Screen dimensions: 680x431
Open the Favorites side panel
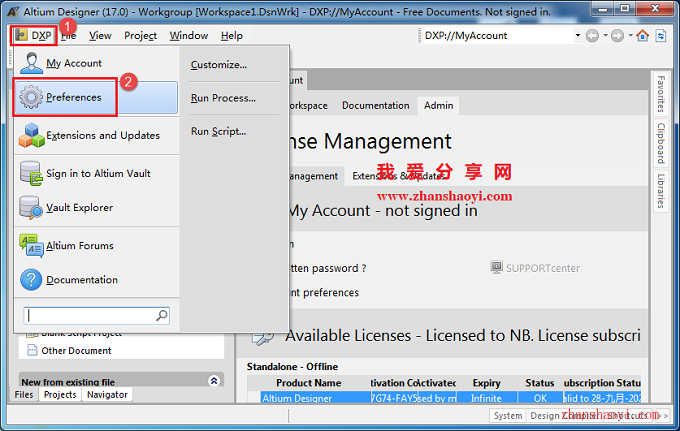[x=661, y=94]
